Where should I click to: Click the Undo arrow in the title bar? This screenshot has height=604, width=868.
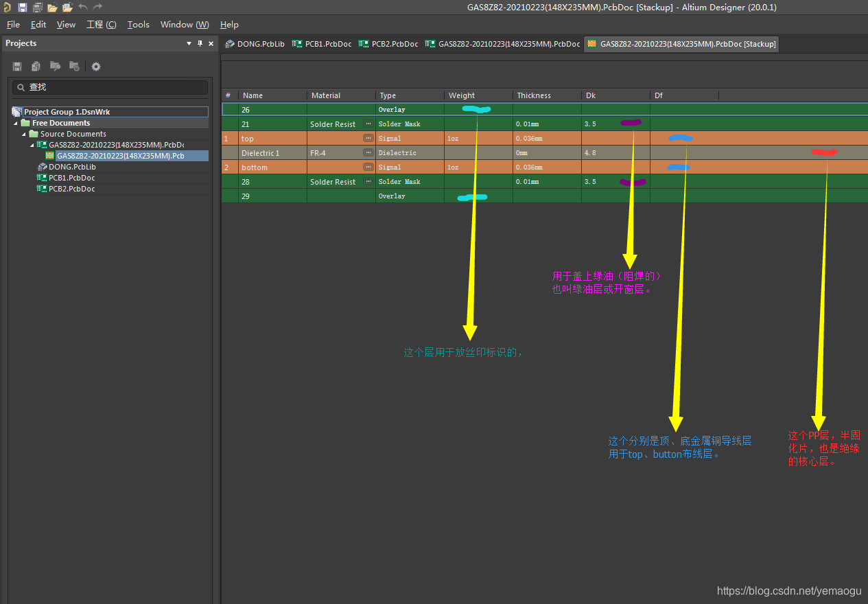pos(83,7)
